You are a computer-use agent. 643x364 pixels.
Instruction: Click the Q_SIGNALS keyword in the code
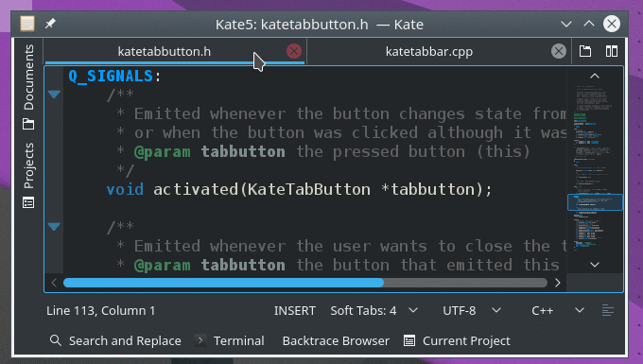[x=111, y=77]
